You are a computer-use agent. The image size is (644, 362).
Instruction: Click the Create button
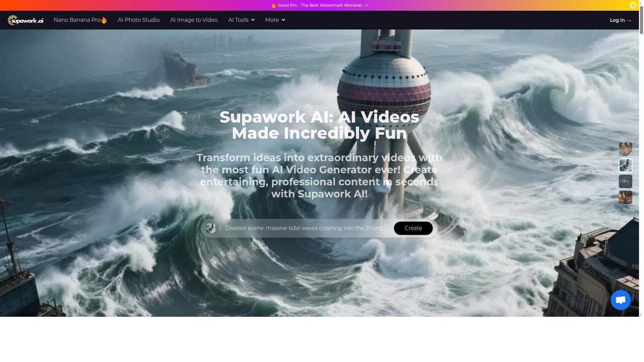[x=413, y=228]
